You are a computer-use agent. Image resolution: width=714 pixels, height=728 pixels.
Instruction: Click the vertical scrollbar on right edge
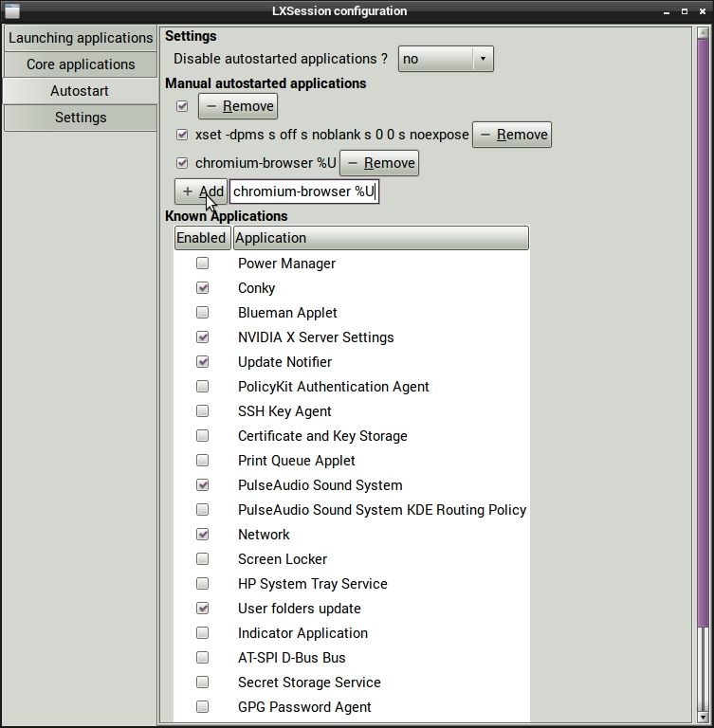703,379
